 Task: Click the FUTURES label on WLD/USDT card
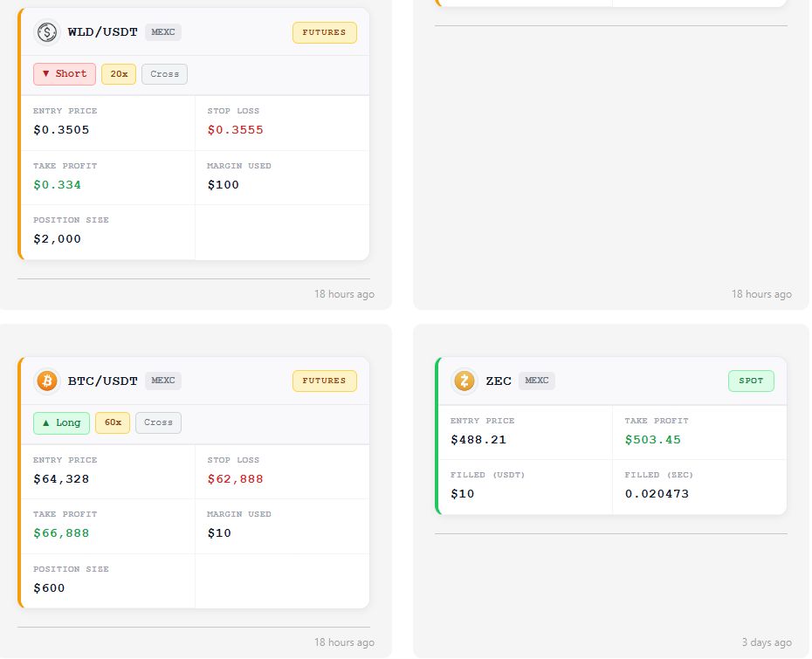[325, 32]
